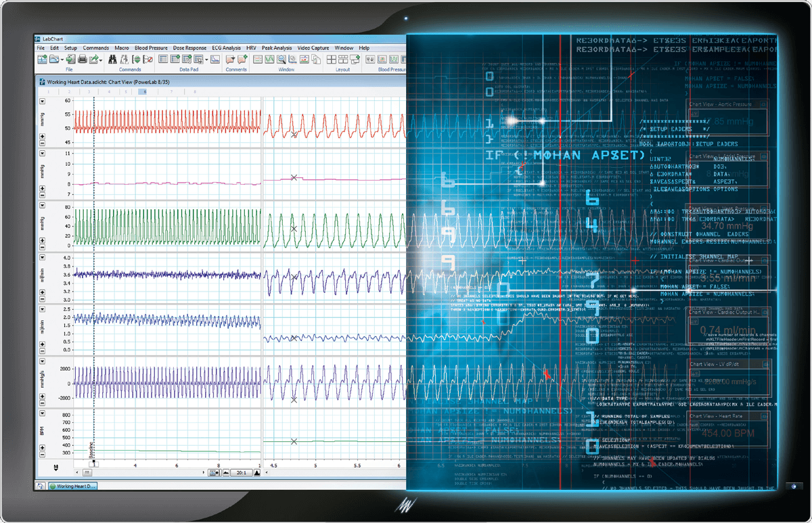Image resolution: width=812 pixels, height=523 pixels.
Task: Click the Export icon in the File group
Action: 93,60
